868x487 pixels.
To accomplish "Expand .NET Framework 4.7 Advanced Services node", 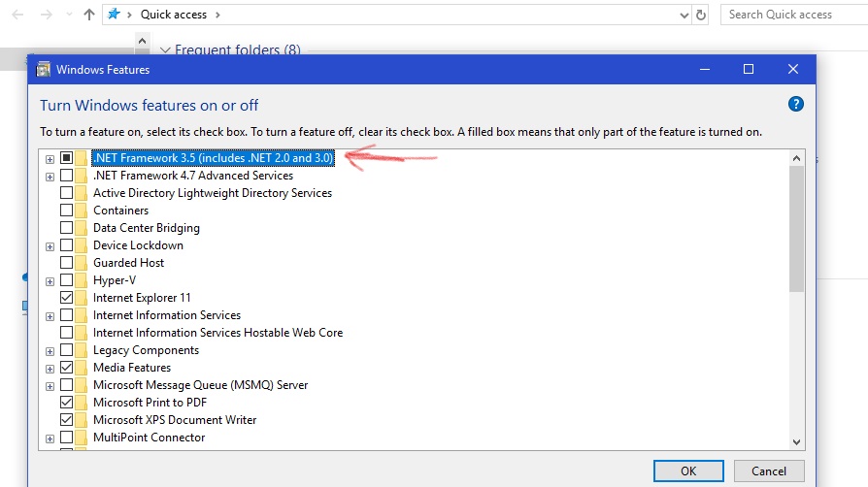I will pyautogui.click(x=50, y=178).
